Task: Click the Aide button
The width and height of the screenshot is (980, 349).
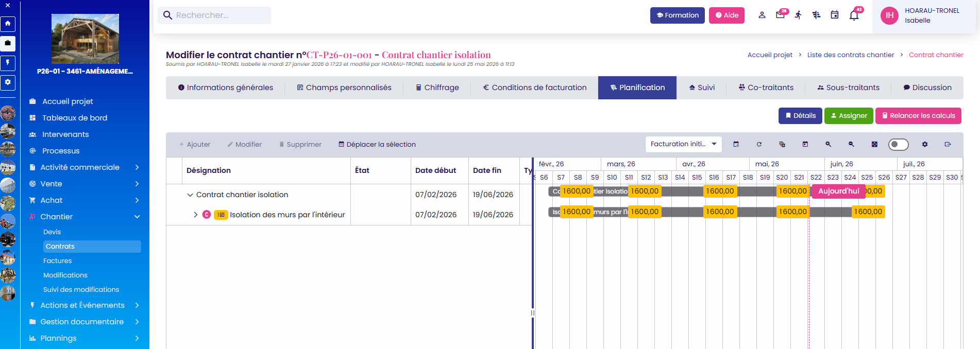Action: tap(726, 15)
